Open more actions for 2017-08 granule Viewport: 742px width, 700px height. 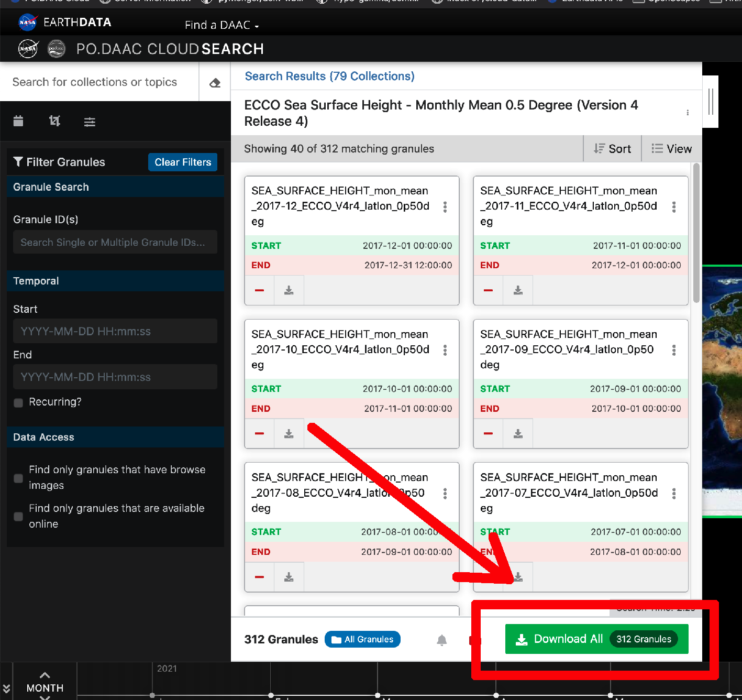point(445,494)
